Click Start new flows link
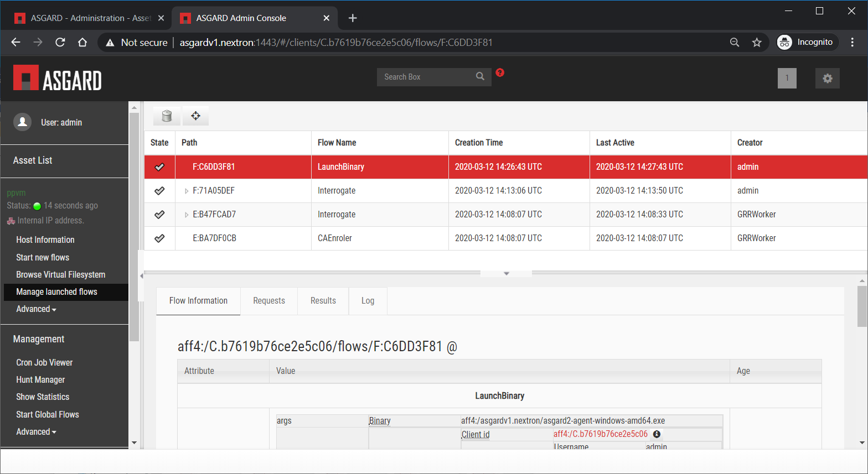 pos(43,257)
